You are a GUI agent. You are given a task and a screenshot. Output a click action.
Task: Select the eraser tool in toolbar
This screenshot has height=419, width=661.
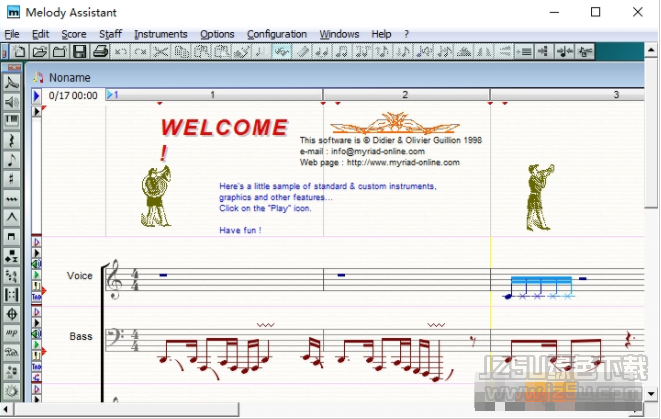coord(302,52)
